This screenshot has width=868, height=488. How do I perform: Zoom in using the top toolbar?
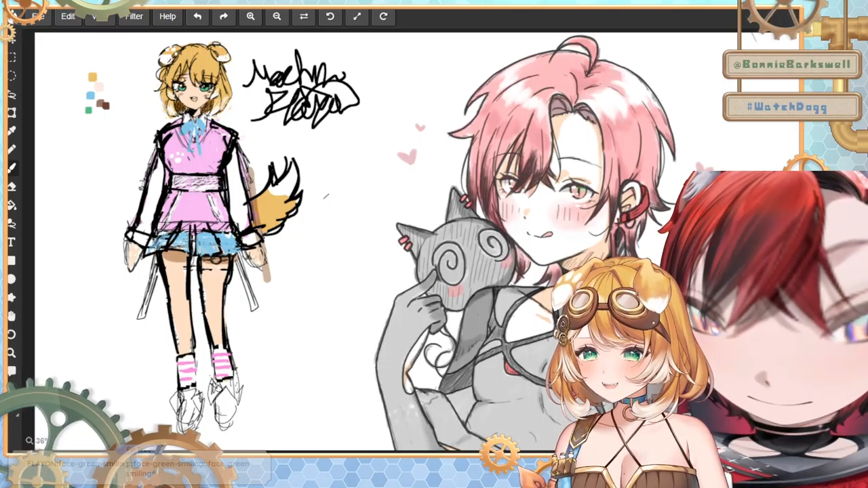click(x=250, y=16)
